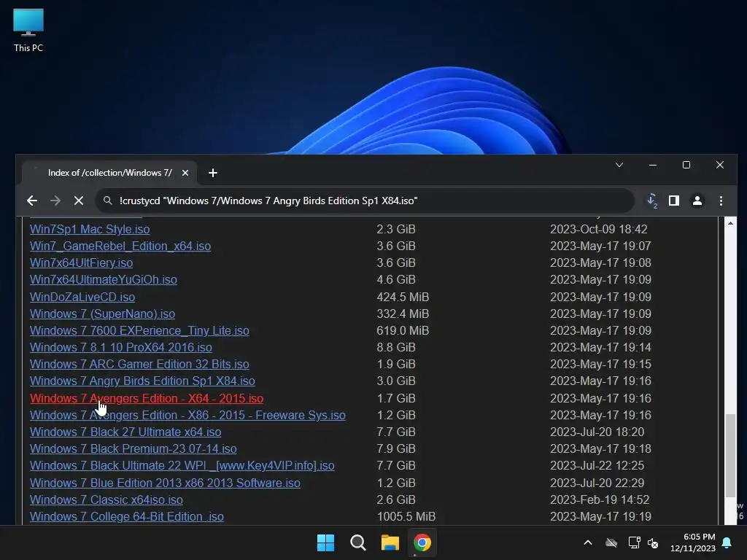Open the clock showing 6:05 PM
This screenshot has width=747, height=560.
coord(693,542)
